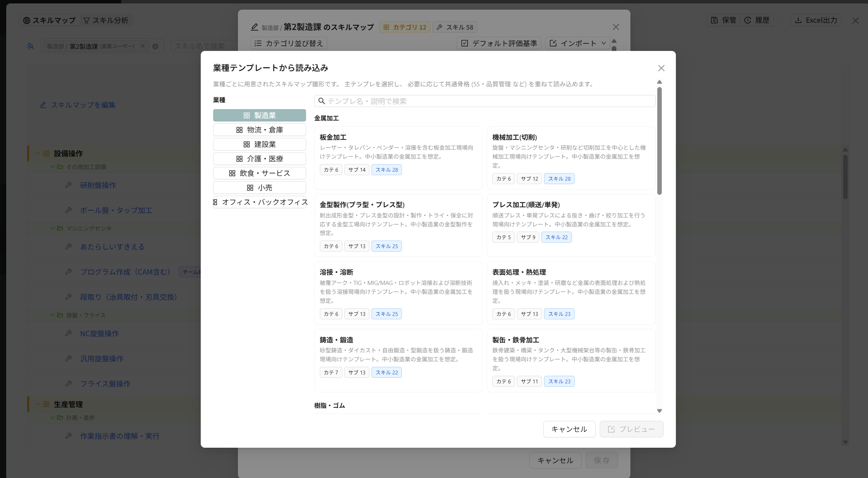The height and width of the screenshot is (478, 868).
Task: Select the 飲食・サービス industry category
Action: (x=259, y=173)
